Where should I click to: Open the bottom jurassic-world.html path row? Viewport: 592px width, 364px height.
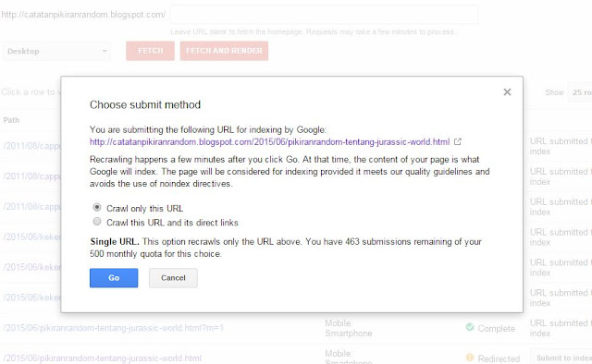pos(102,358)
